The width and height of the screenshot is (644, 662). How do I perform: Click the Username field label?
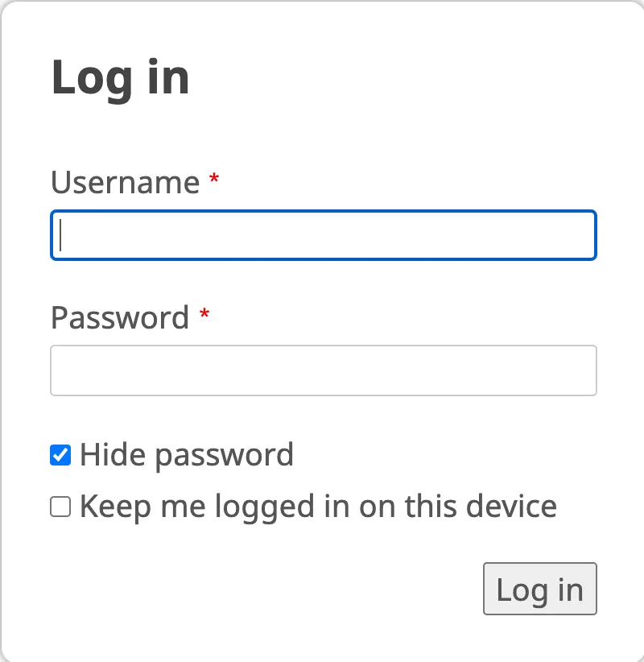coord(125,183)
